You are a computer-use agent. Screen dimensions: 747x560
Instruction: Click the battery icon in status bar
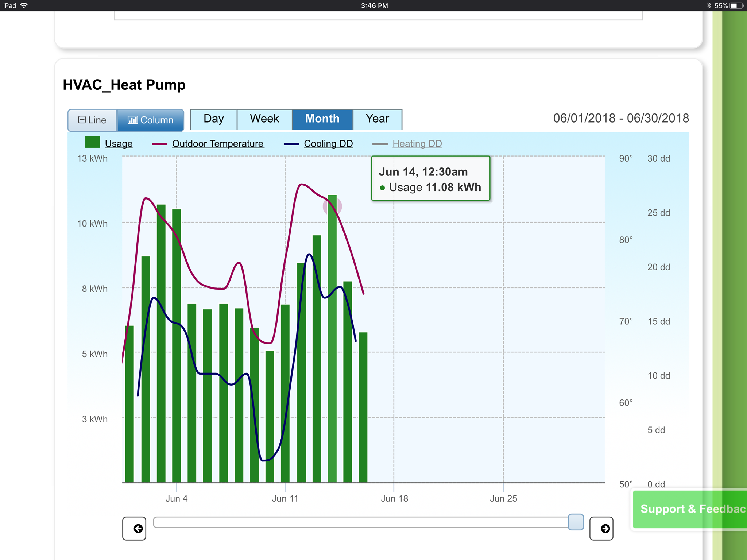736,5
